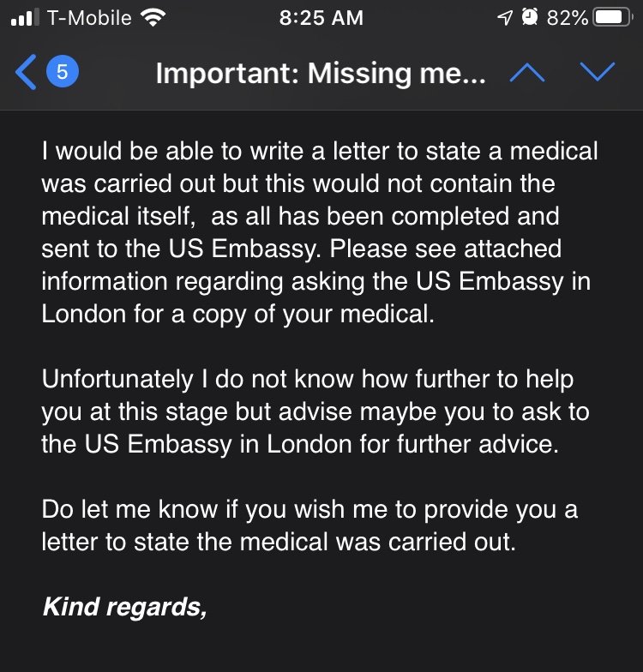Tap the 'Kind regards,' signature text
This screenshot has width=643, height=672.
click(125, 607)
